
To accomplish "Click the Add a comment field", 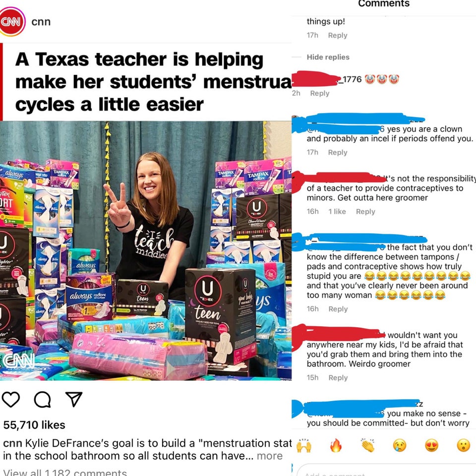I will (386, 470).
